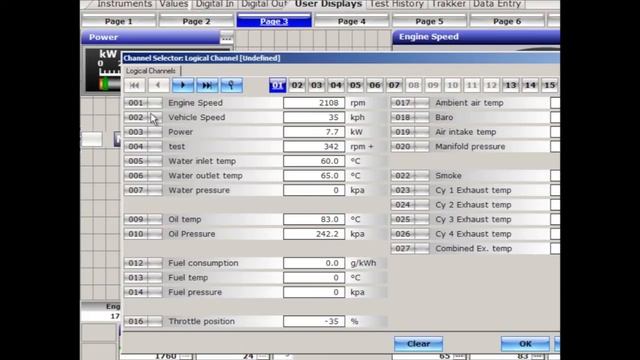Open the Power panel options ellipsis button
Viewport: 640px width, 360px height.
coord(227,38)
